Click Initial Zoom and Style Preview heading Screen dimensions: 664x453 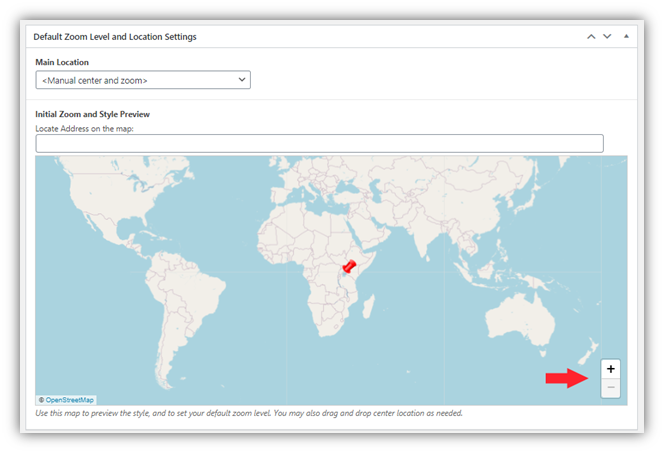pos(92,114)
